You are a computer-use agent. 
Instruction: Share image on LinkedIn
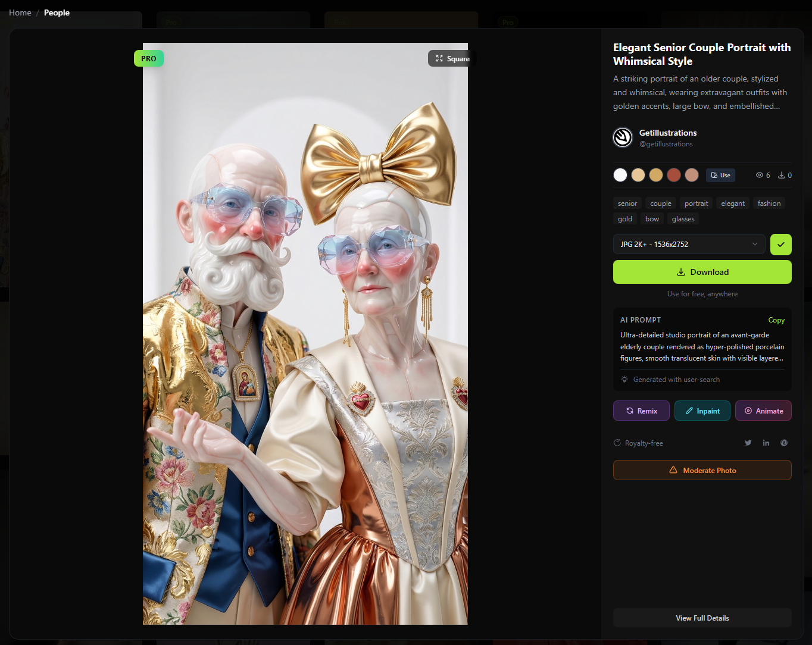[766, 443]
